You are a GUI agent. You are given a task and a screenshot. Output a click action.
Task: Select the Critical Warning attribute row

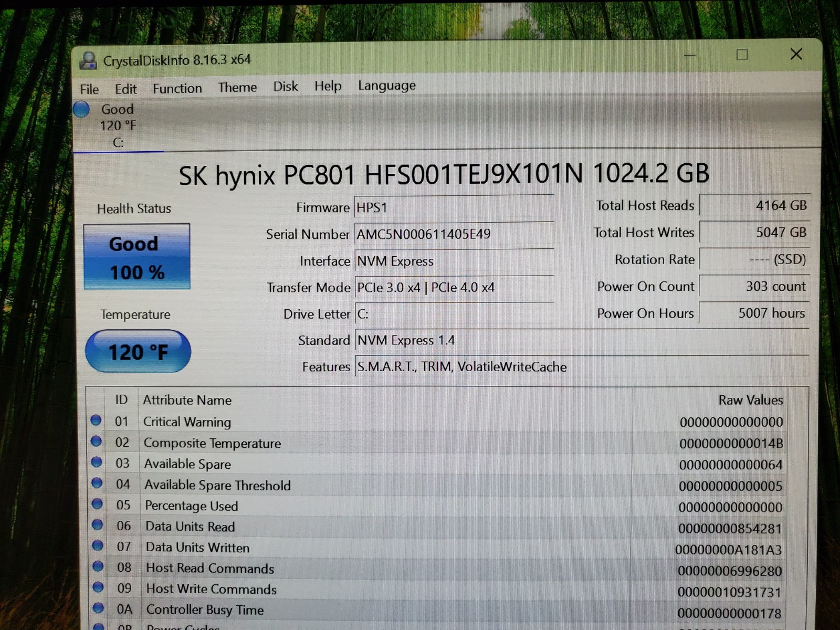tap(437, 422)
